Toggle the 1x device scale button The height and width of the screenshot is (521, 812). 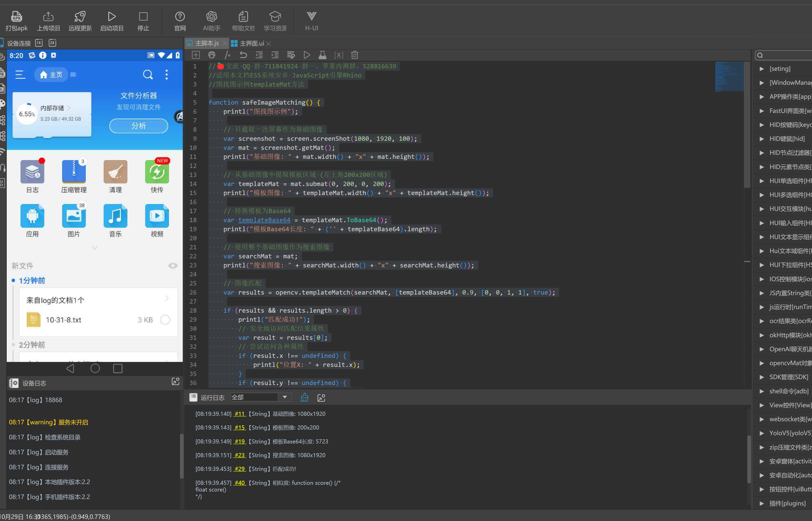click(39, 43)
